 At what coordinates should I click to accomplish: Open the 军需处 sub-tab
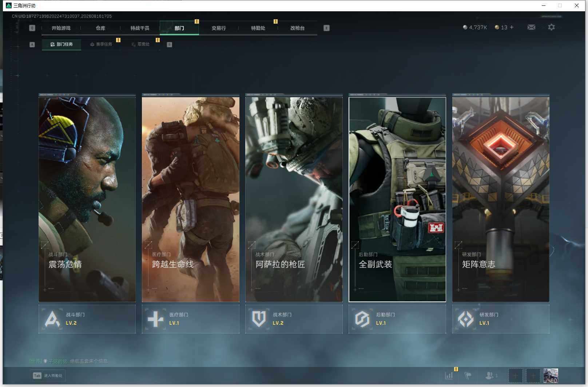tap(140, 44)
